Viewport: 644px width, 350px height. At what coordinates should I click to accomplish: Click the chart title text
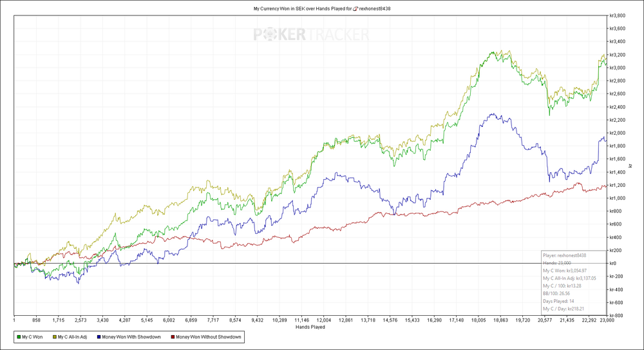(x=321, y=8)
